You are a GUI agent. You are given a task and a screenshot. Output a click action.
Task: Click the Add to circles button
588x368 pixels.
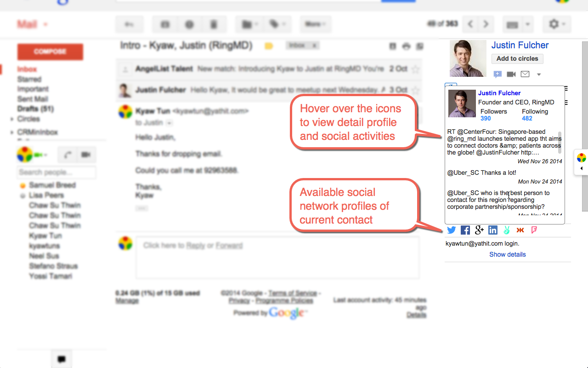pos(517,58)
